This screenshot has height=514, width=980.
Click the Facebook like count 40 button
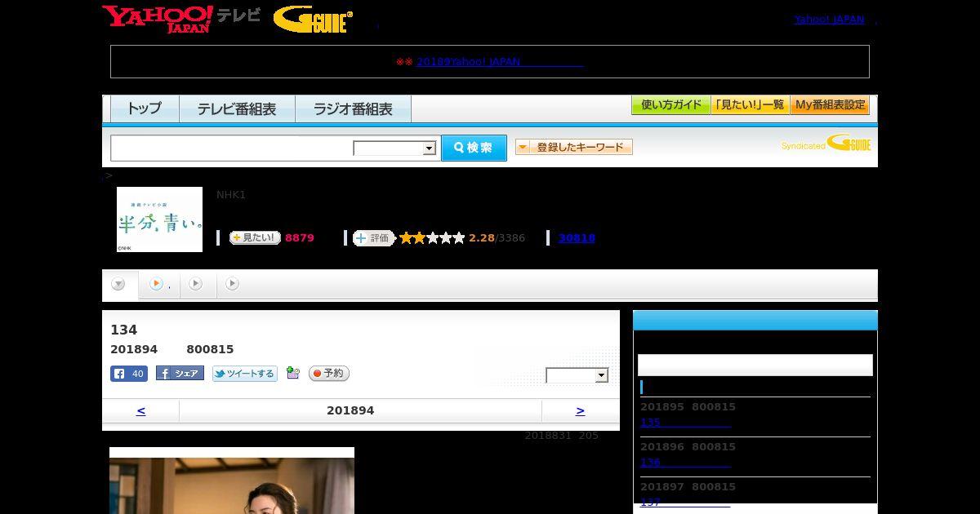tap(129, 374)
